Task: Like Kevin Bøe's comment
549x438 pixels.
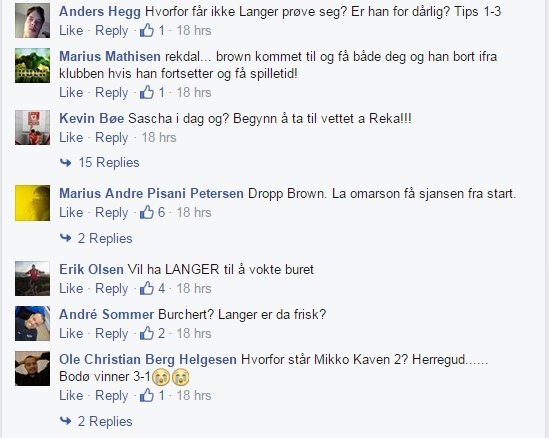Action: 71,137
